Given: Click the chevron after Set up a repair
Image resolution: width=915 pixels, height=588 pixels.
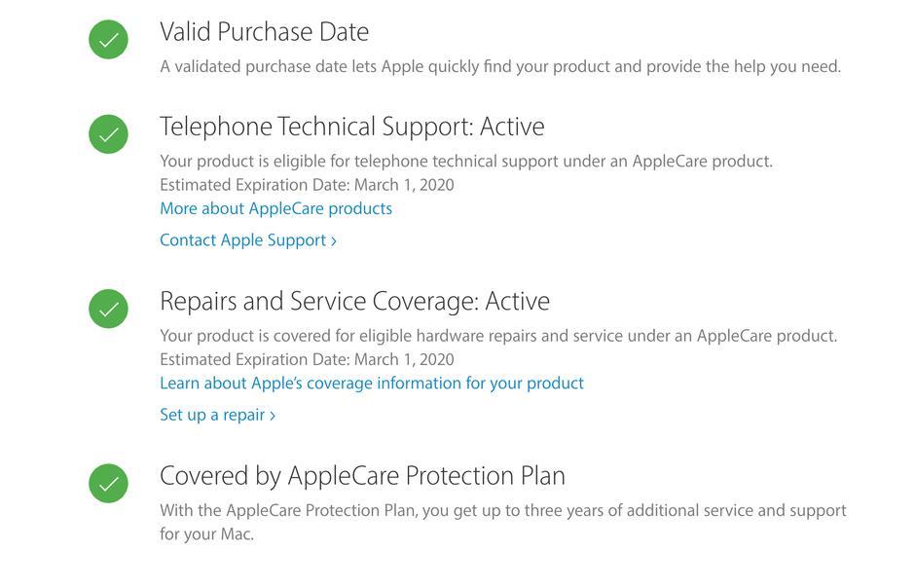Looking at the screenshot, I should 272,416.
